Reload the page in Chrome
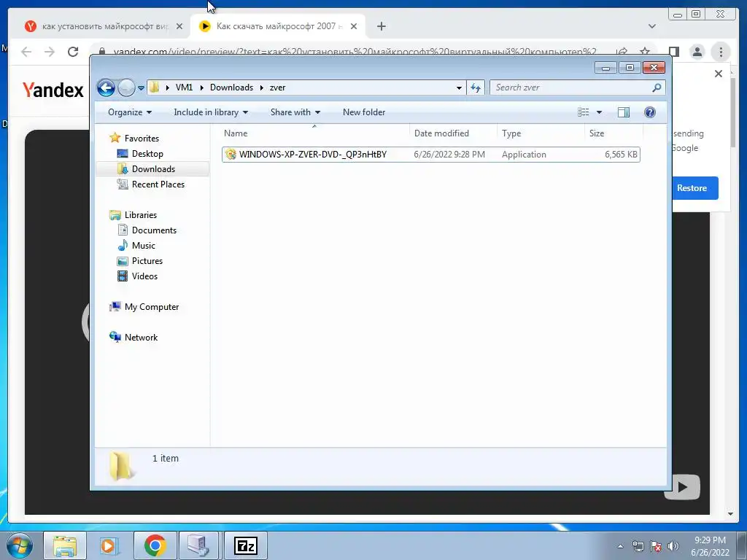The width and height of the screenshot is (747, 560). coord(73,52)
